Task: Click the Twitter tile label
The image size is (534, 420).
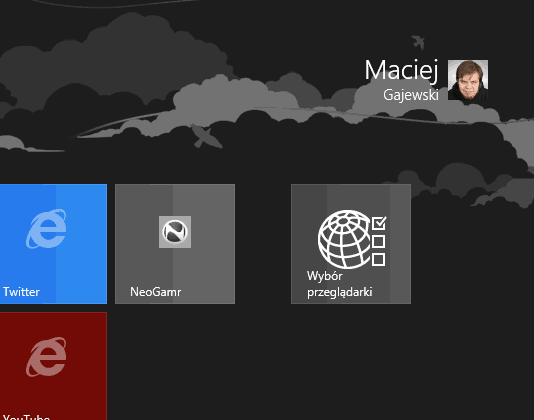Action: pyautogui.click(x=21, y=292)
